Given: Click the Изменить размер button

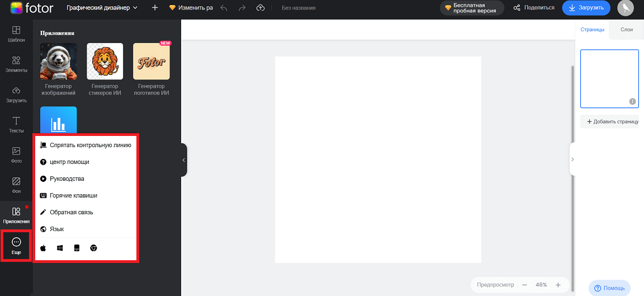Looking at the screenshot, I should coord(191,7).
